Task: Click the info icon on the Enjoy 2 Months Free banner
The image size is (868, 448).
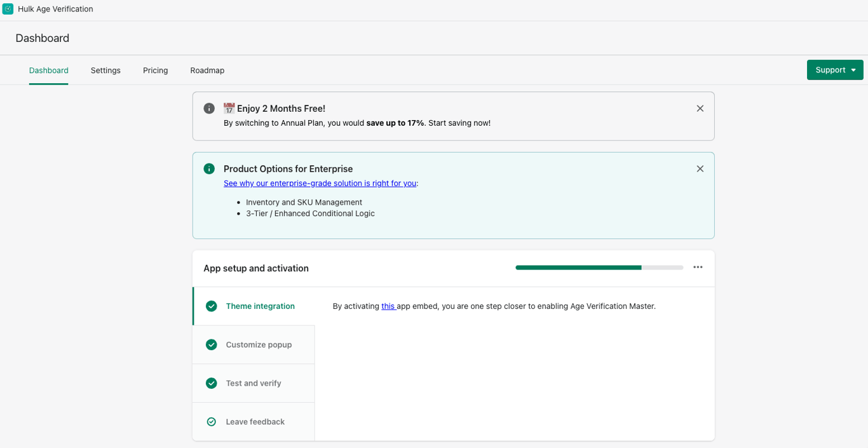Action: 209,109
